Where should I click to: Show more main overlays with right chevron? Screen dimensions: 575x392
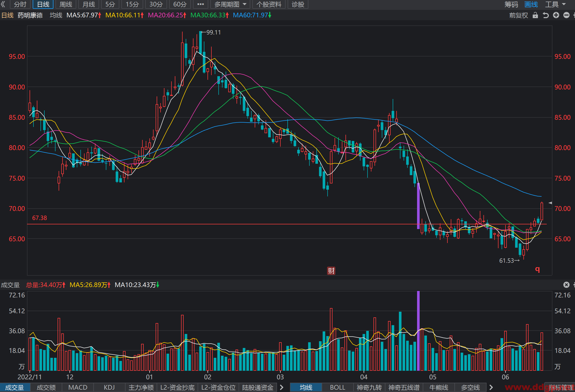(491, 388)
